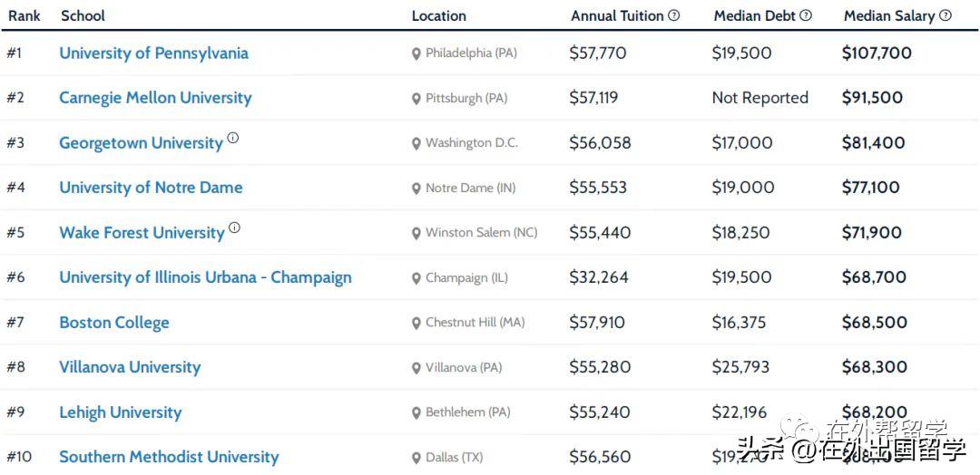Image resolution: width=980 pixels, height=475 pixels.
Task: Click the info icon beside Median Salary
Action: 946,15
